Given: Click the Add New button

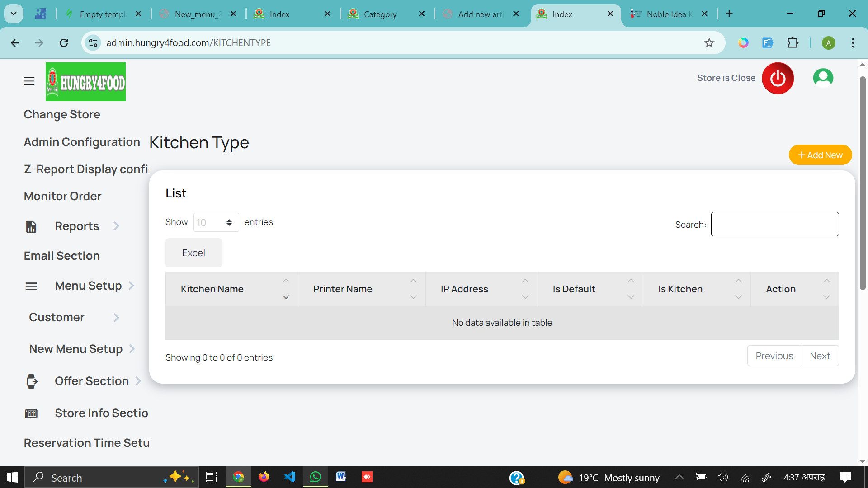Looking at the screenshot, I should click(x=820, y=155).
